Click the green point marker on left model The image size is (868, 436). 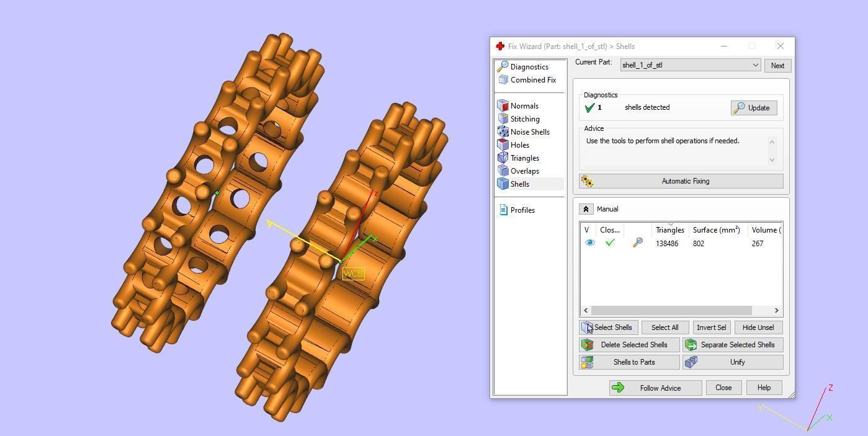point(217,193)
